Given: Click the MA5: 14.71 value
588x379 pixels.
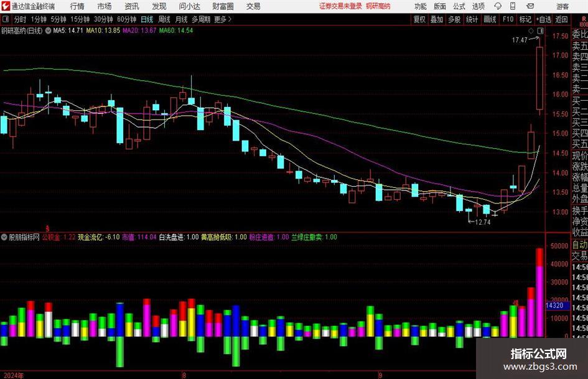Looking at the screenshot, I should [68, 30].
